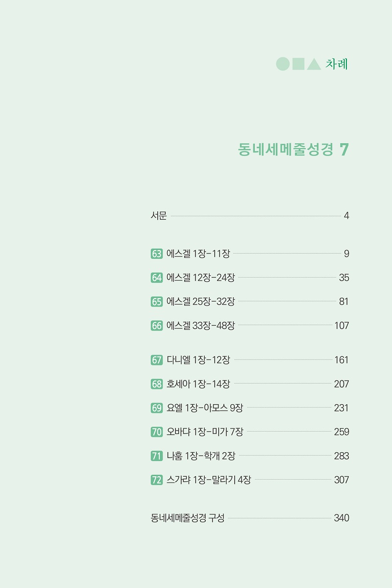Click the number 64 badge
The height and width of the screenshot is (588, 392).
click(157, 278)
